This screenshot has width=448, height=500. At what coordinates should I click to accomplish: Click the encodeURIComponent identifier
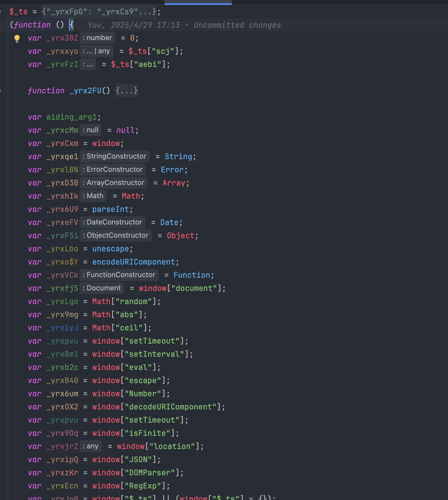[x=134, y=262]
